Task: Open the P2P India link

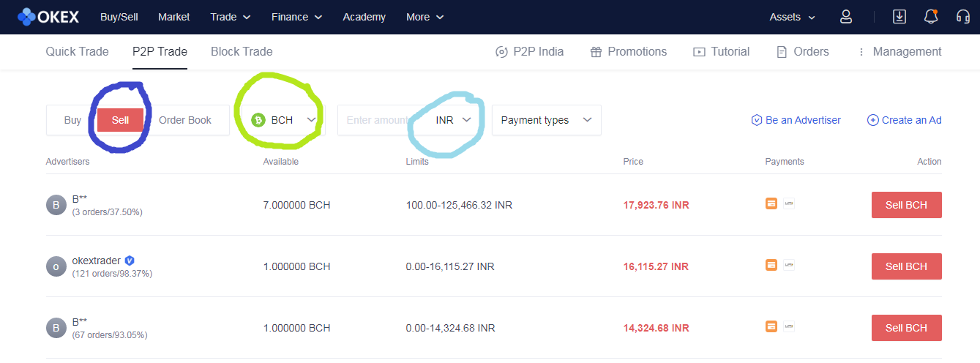Action: [529, 51]
